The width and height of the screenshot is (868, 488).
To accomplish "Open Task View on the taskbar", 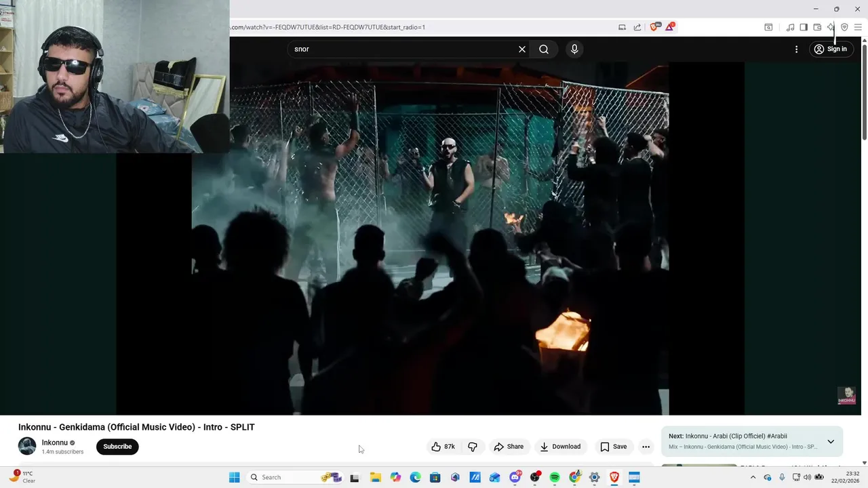I will pyautogui.click(x=354, y=478).
